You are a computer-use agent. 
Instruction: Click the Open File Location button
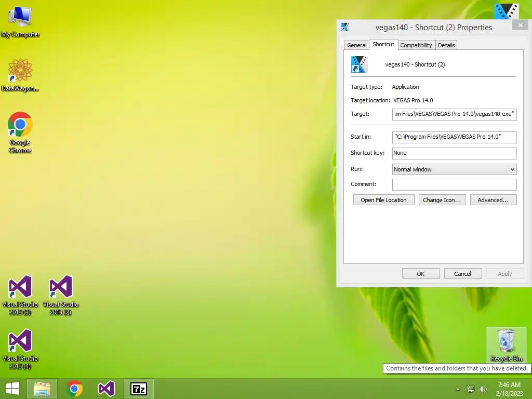(384, 200)
